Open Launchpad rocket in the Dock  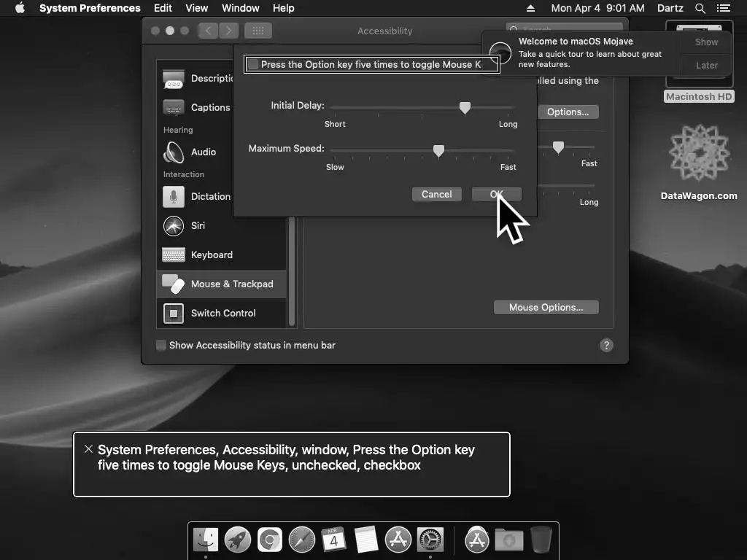(x=238, y=540)
